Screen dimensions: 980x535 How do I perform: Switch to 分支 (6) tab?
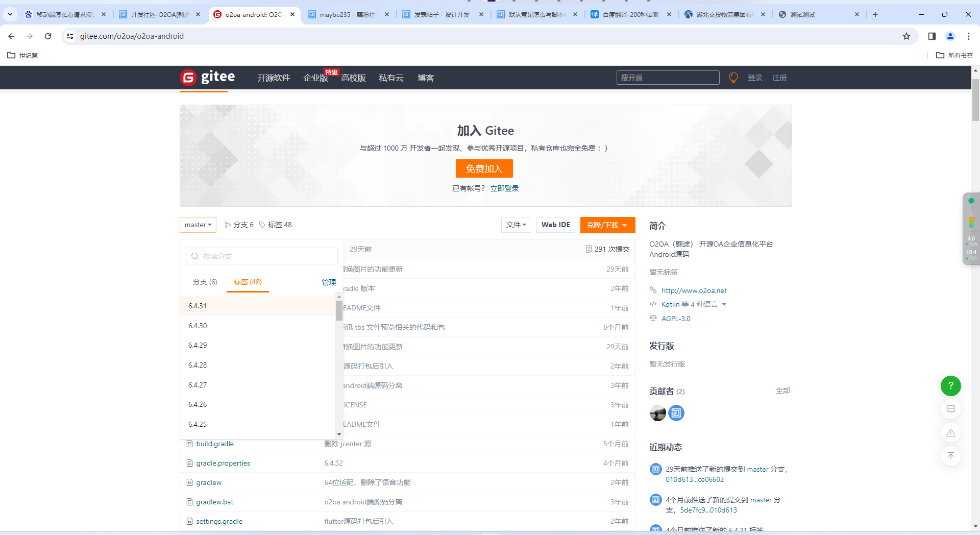coord(205,282)
